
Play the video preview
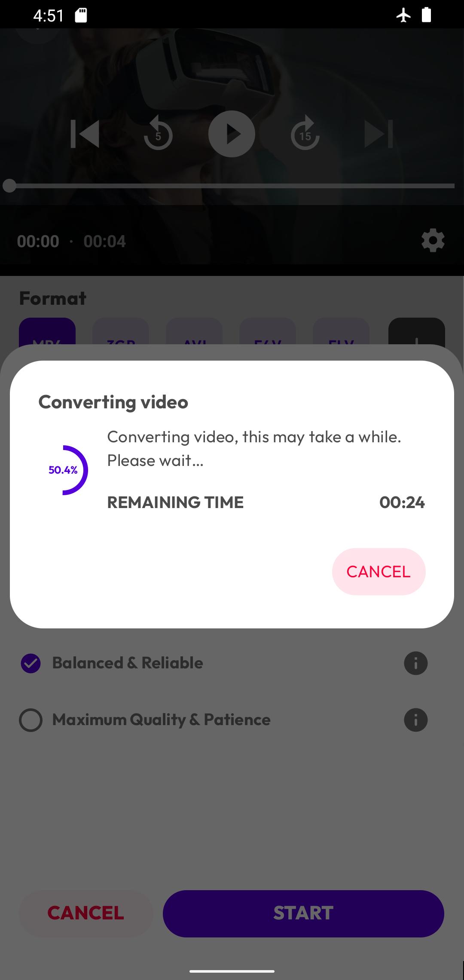pos(232,134)
